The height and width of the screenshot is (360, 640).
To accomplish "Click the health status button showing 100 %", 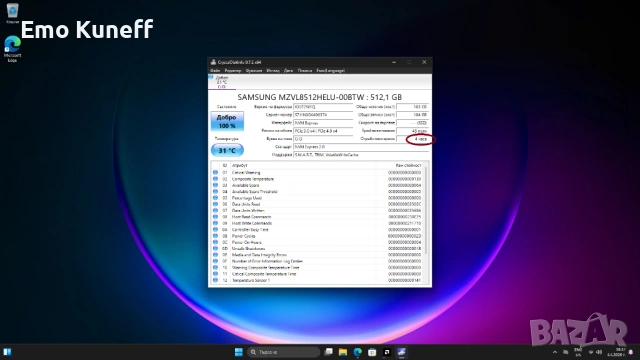I will pos(227,121).
